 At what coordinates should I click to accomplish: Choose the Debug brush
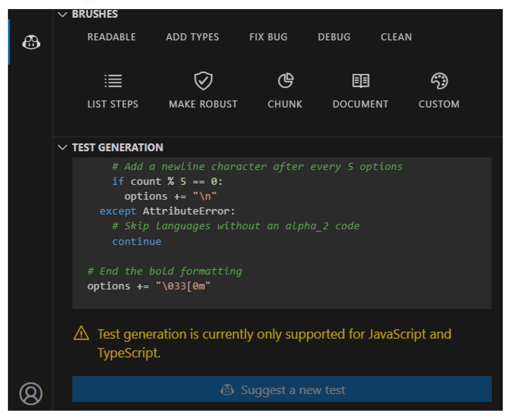tap(334, 37)
